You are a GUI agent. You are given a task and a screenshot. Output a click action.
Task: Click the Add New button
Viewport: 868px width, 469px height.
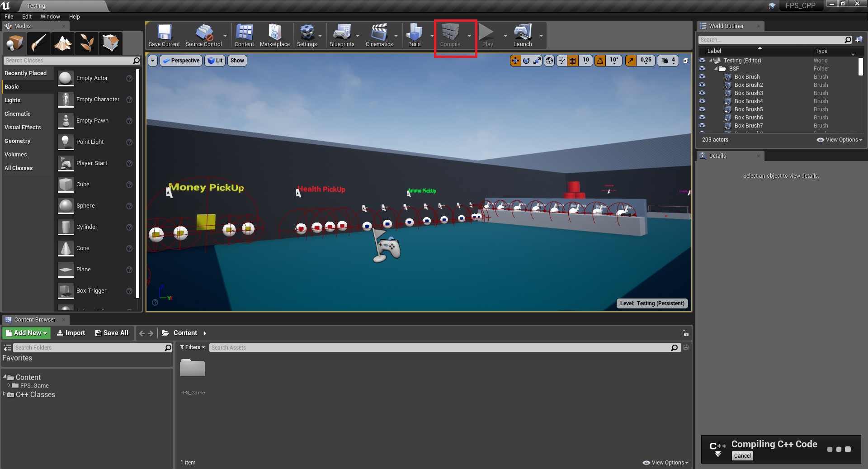pos(26,333)
